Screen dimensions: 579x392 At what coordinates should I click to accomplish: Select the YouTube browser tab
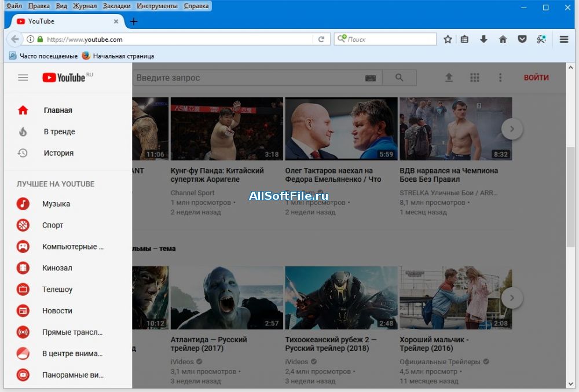coord(67,21)
